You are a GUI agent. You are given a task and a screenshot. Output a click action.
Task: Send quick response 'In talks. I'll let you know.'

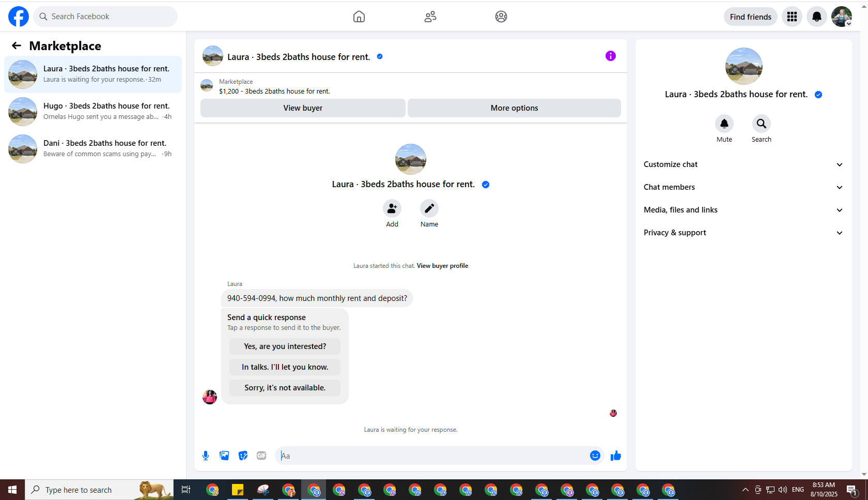[285, 367]
